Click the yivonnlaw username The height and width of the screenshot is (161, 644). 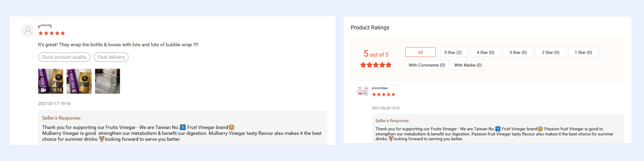(x=380, y=88)
